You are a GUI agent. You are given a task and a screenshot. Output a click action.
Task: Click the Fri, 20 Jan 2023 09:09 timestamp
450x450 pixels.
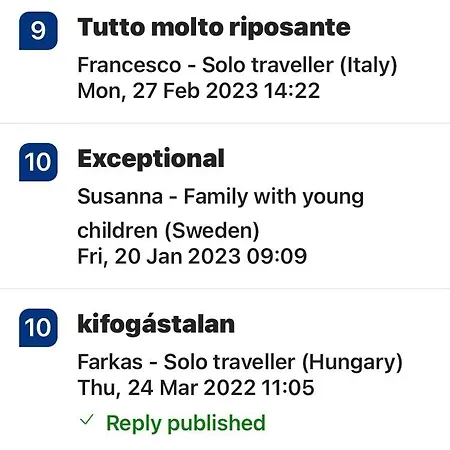[x=192, y=256]
